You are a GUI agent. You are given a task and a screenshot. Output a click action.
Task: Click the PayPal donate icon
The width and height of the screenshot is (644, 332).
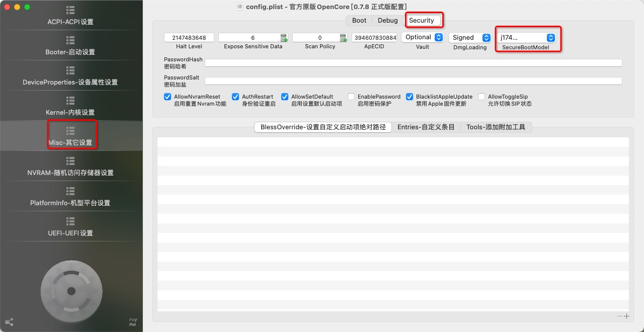pos(133,322)
